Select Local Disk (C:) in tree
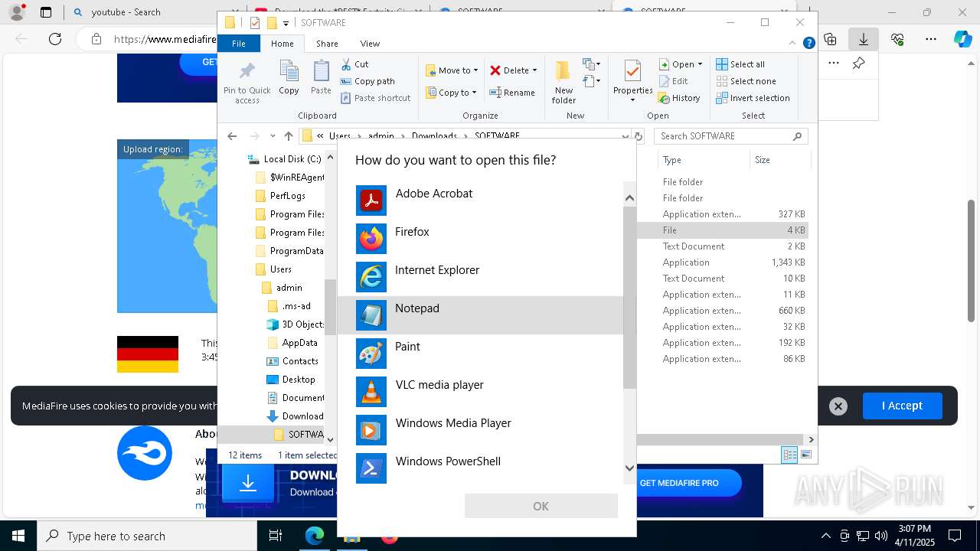The image size is (980, 551). (286, 159)
